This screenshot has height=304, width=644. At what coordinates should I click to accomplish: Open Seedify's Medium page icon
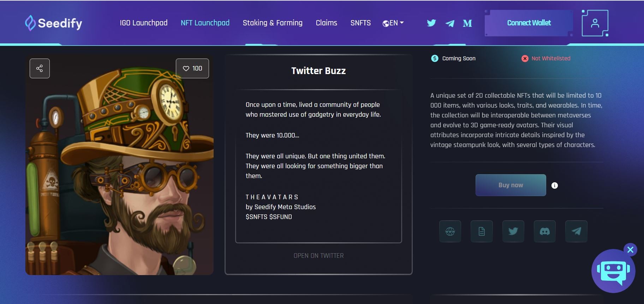coord(467,23)
